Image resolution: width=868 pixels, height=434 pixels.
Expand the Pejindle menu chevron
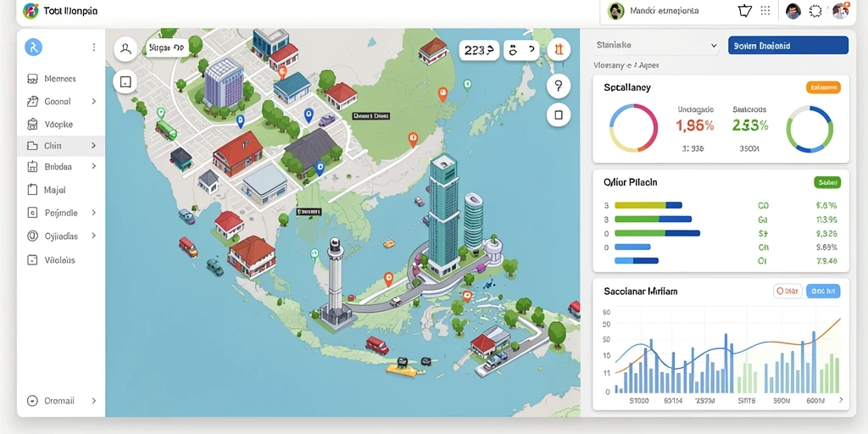[x=93, y=213]
